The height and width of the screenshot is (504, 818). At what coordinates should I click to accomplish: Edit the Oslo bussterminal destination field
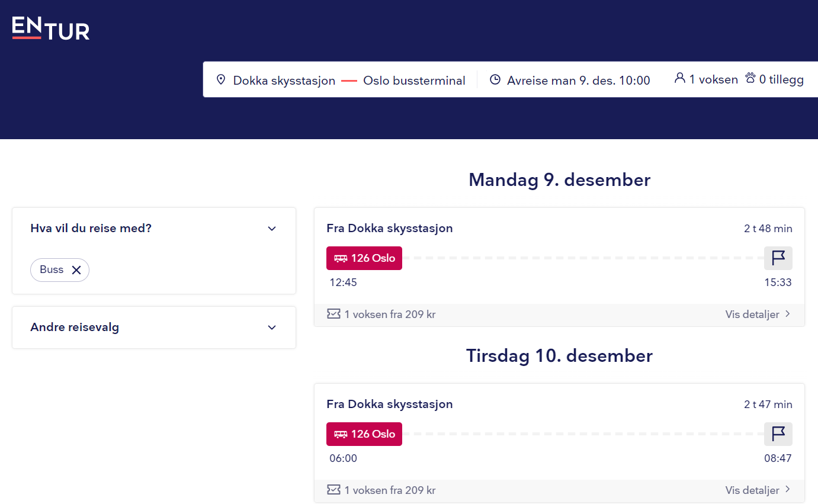pyautogui.click(x=414, y=80)
